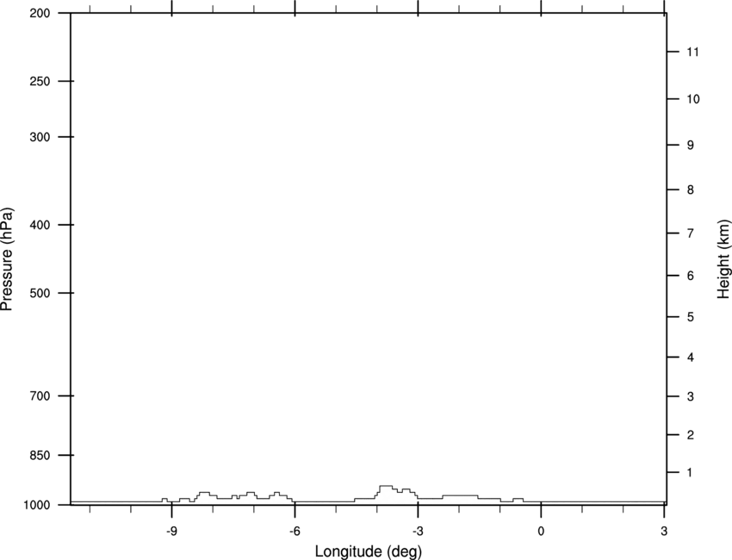Image resolution: width=732 pixels, height=560 pixels.
Task: Select the 300 pressure tick label
Action: [x=40, y=137]
